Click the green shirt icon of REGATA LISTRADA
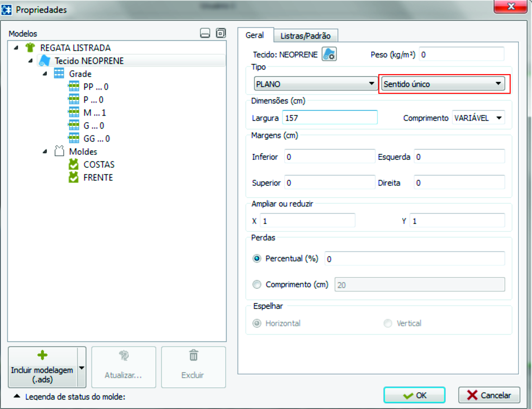This screenshot has width=532, height=409. (30, 48)
